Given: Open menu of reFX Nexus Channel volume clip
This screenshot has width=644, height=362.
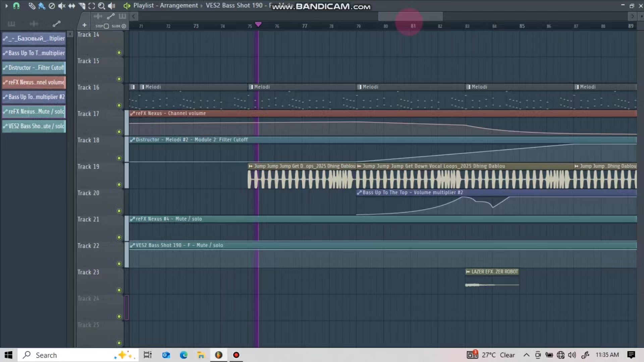Looking at the screenshot, I should click(x=132, y=113).
